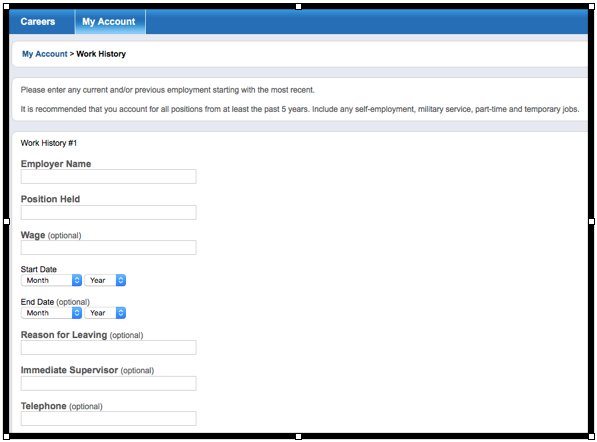Screen dimensions: 597x442
Task: Follow the My Account breadcrumb link
Action: pos(45,54)
